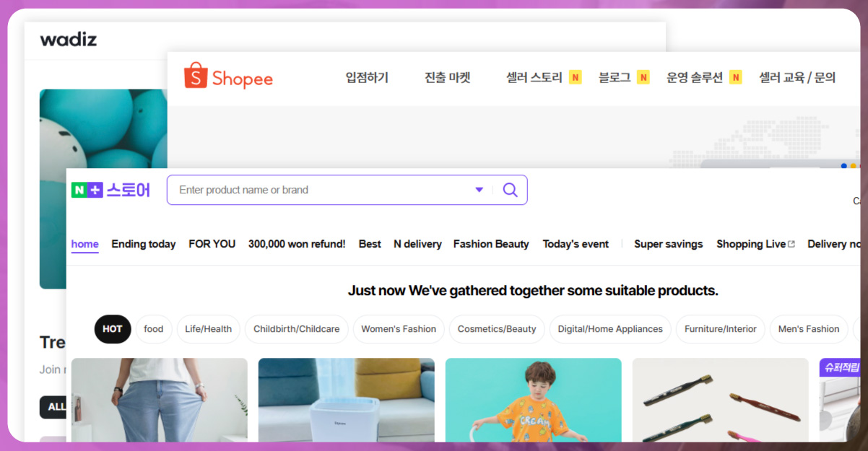
Task: Open the search bar dropdown arrow
Action: (479, 189)
